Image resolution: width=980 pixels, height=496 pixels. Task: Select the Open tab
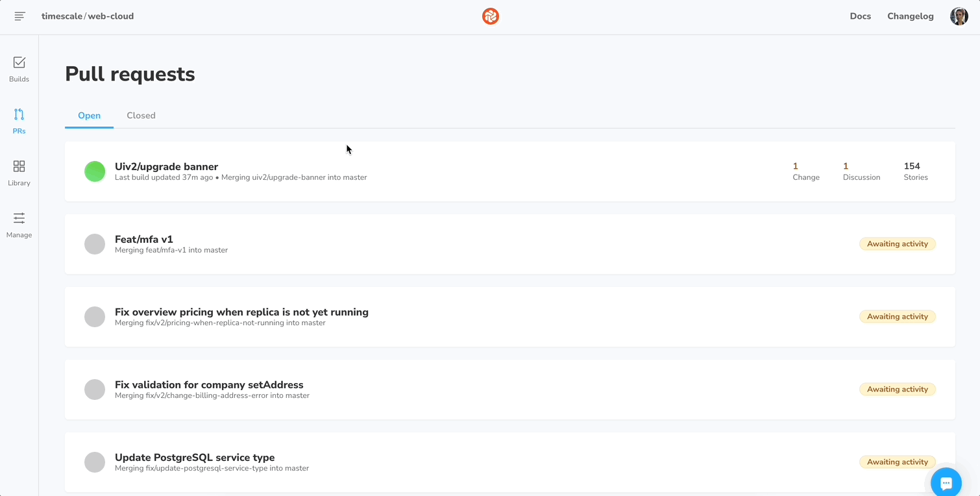click(x=89, y=116)
